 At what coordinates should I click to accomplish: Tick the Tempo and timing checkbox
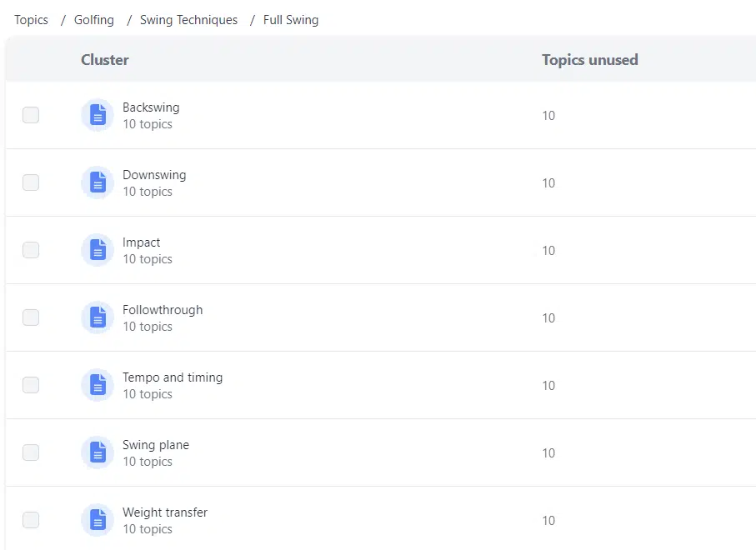[31, 385]
